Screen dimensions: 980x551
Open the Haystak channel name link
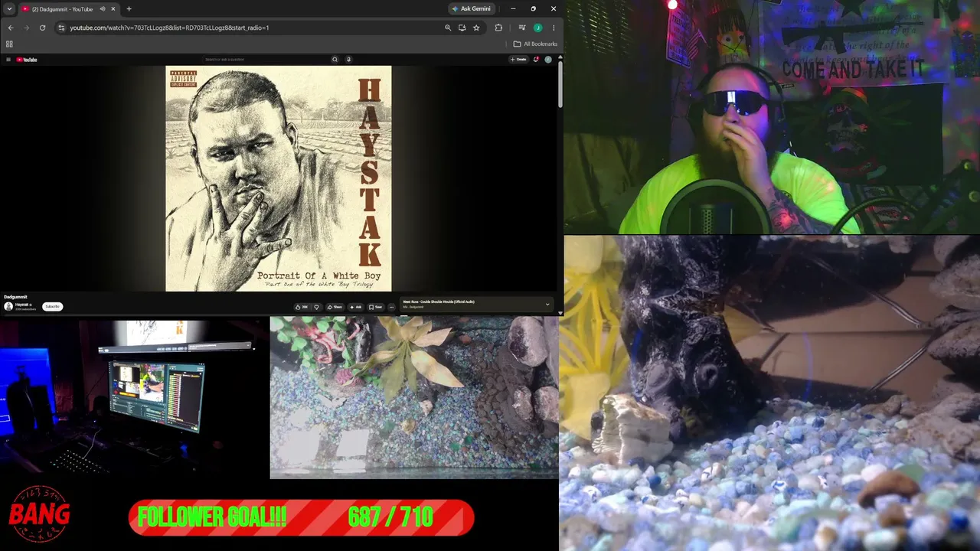(x=22, y=305)
